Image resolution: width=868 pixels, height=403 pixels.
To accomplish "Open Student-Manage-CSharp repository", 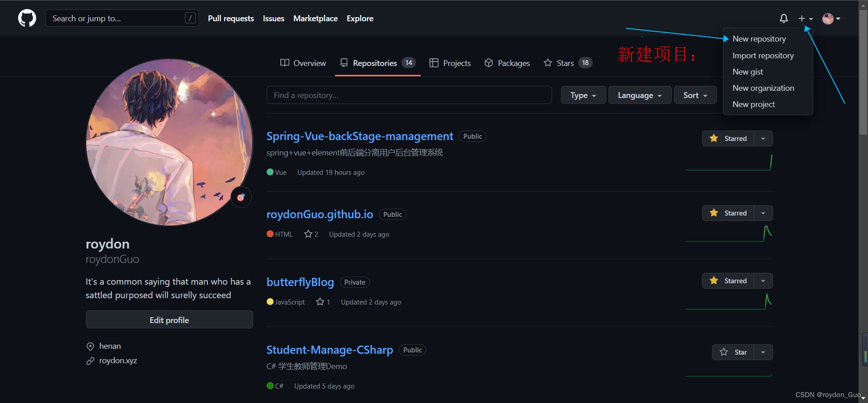I will (x=330, y=350).
